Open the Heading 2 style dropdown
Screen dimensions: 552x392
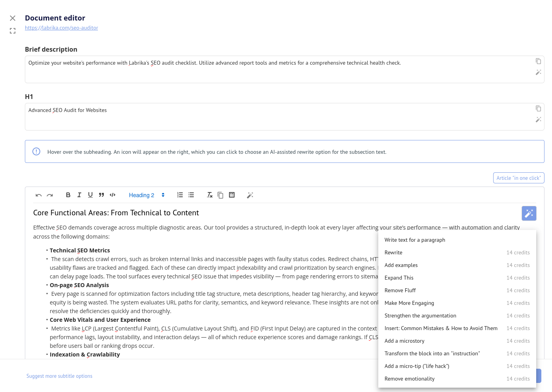[146, 195]
